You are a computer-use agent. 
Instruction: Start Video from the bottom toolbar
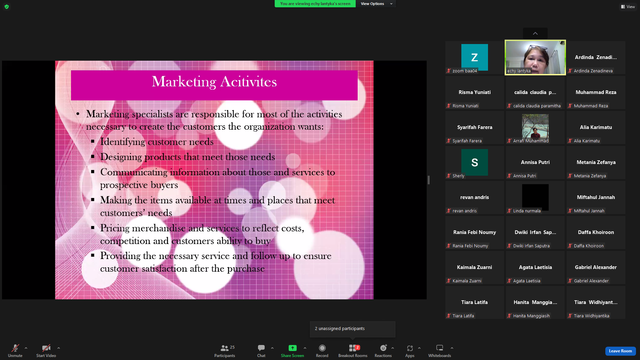(x=46, y=350)
